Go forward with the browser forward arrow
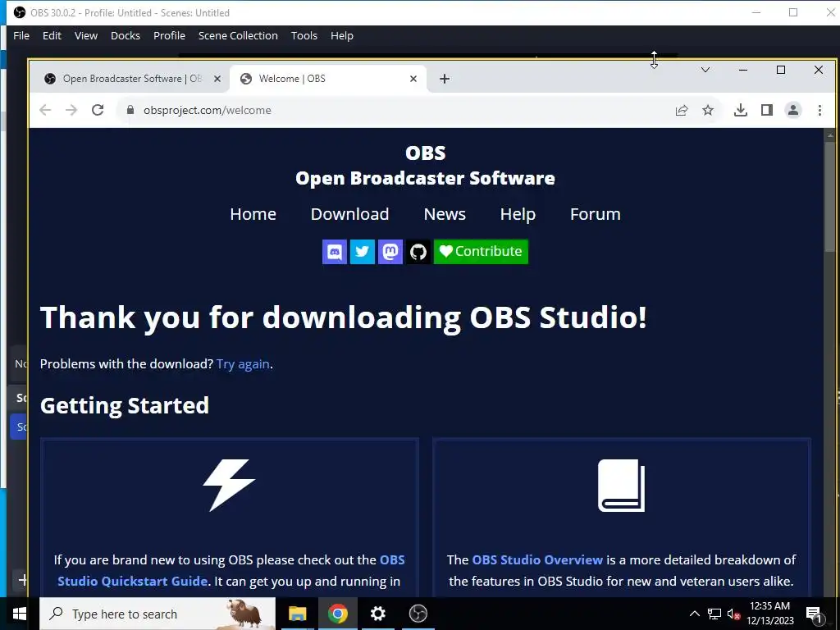The image size is (840, 630). (71, 111)
